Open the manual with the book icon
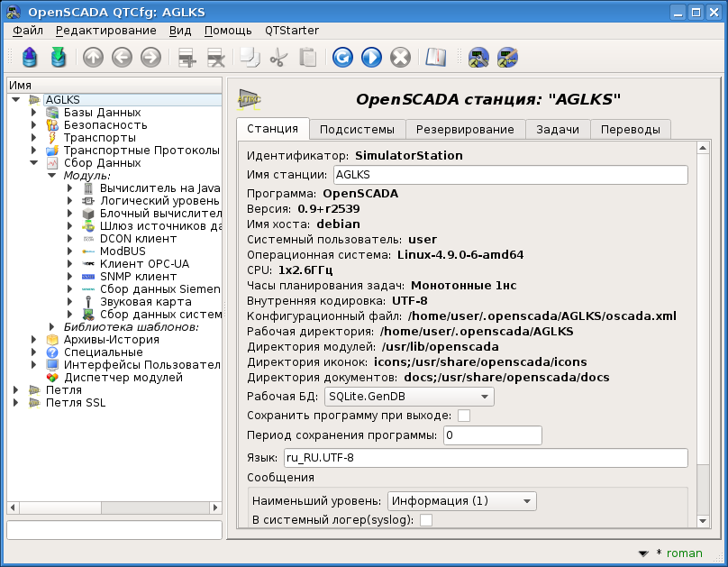The width and height of the screenshot is (728, 567). tap(435, 58)
